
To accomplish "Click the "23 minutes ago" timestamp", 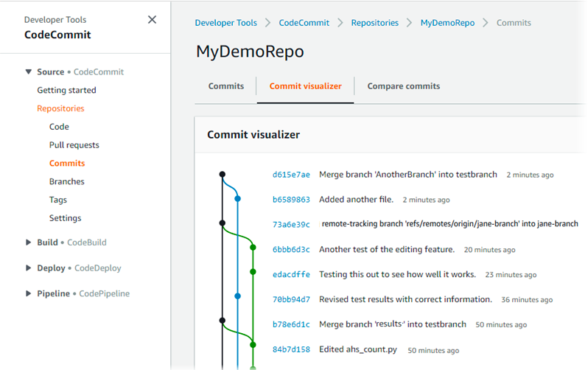I will (511, 275).
